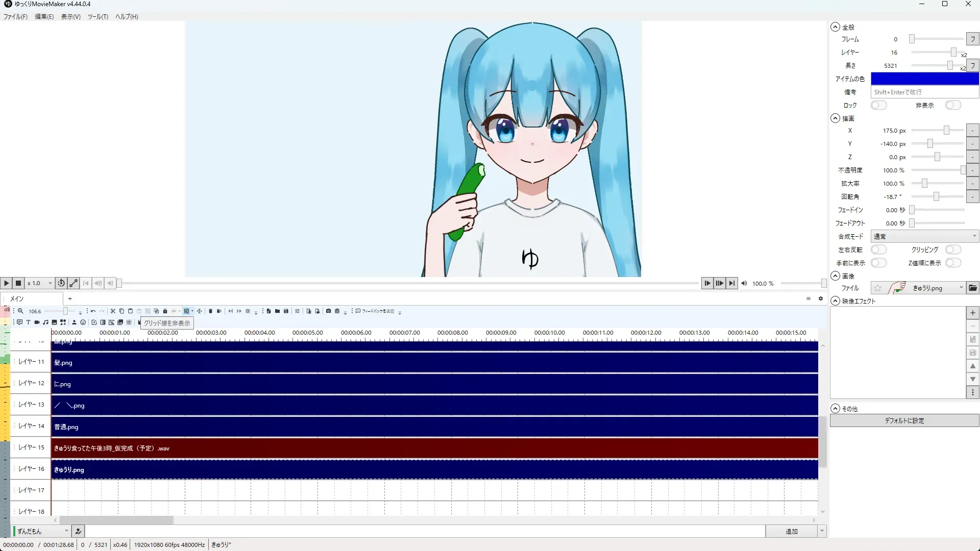Open the playback speed x1.0 dropdown
The image size is (980, 551).
[40, 283]
